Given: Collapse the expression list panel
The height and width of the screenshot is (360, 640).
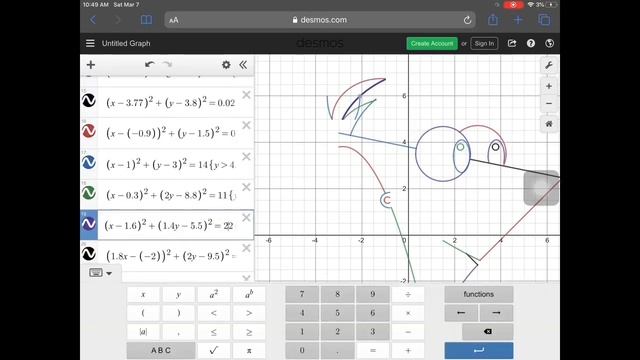Looking at the screenshot, I should click(243, 64).
